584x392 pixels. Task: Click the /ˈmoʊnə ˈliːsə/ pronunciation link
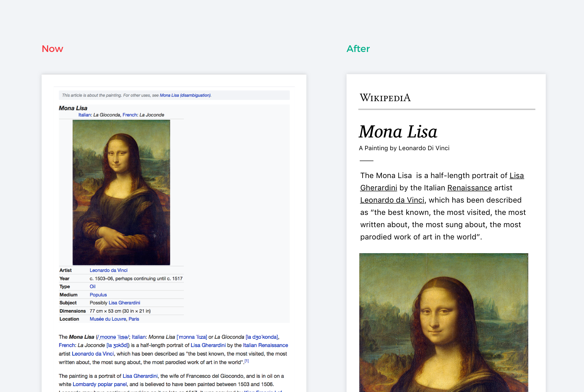click(x=114, y=337)
